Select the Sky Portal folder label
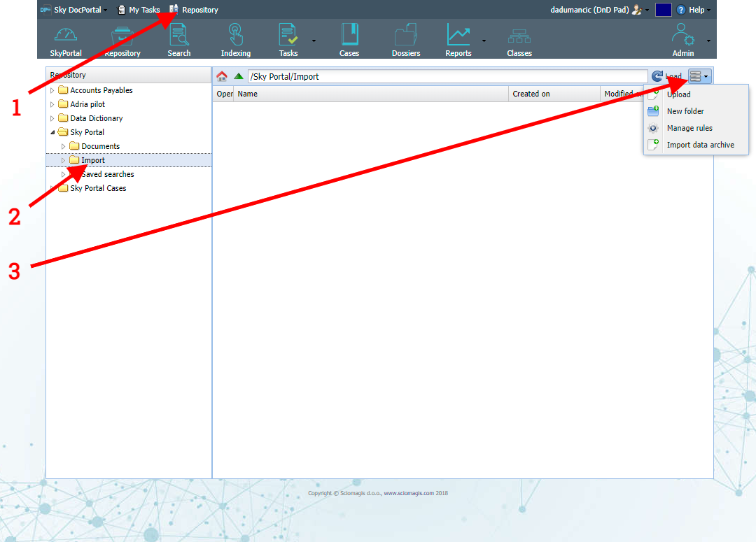 click(87, 132)
